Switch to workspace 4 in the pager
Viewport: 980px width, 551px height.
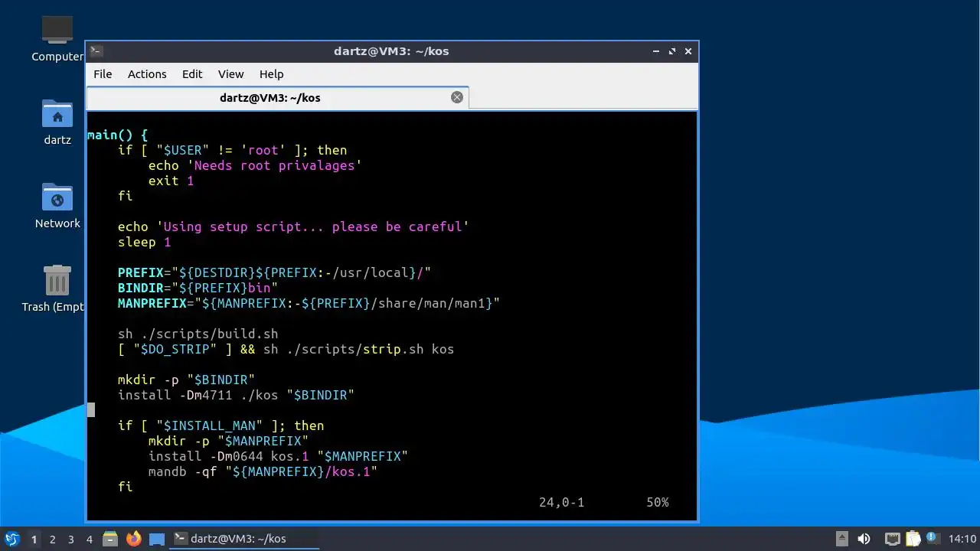tap(89, 539)
